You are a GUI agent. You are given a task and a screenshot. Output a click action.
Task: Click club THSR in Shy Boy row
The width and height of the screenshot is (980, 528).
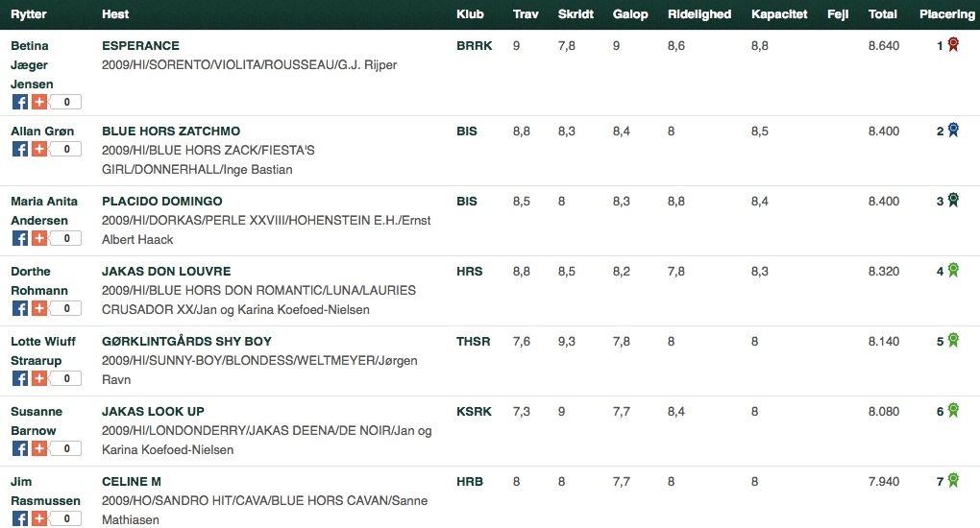pyautogui.click(x=473, y=341)
